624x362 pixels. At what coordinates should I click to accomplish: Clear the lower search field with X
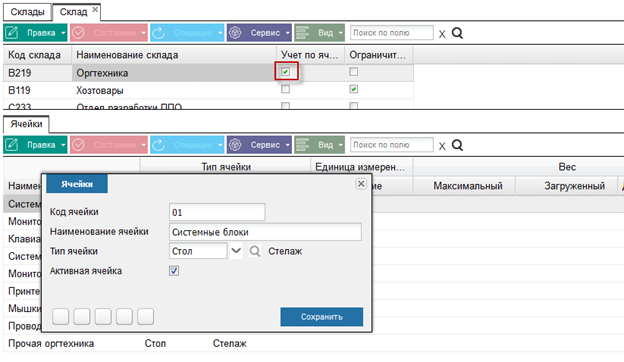(442, 146)
